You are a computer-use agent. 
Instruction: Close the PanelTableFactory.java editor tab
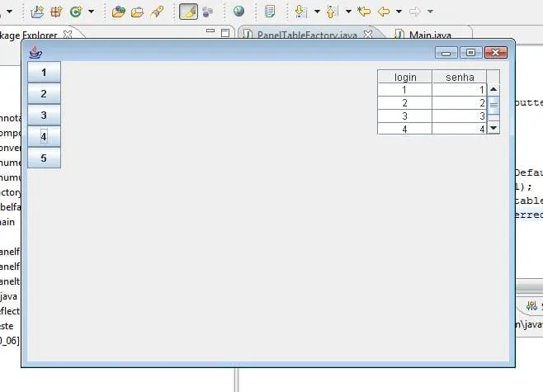[x=368, y=35]
